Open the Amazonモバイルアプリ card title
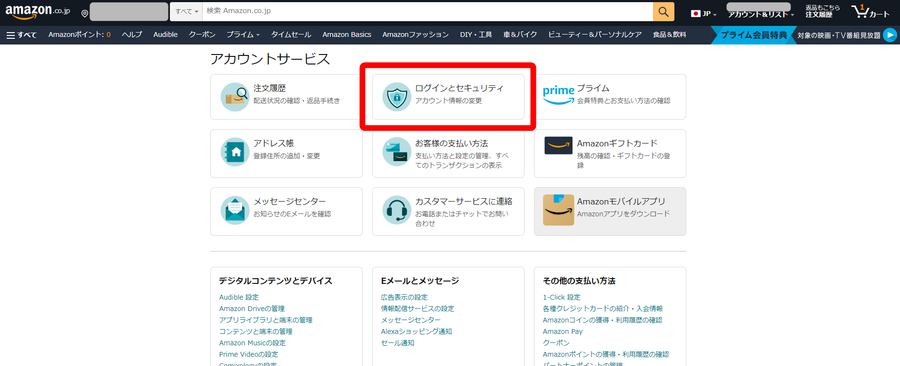 tap(621, 202)
